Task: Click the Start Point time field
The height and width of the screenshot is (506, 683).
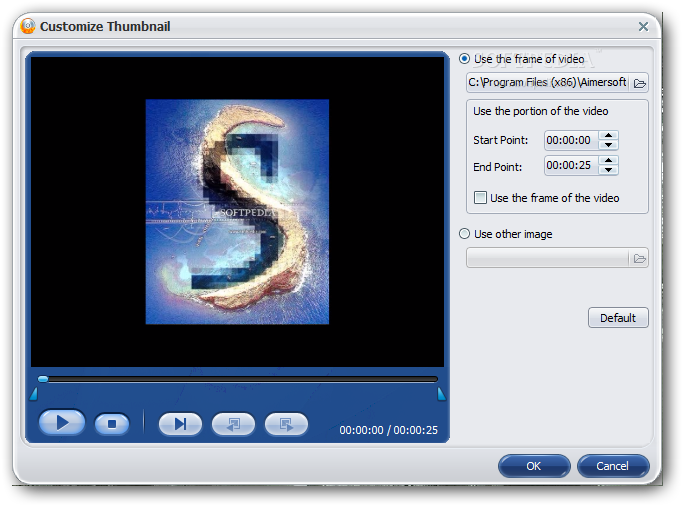Action: 571,140
